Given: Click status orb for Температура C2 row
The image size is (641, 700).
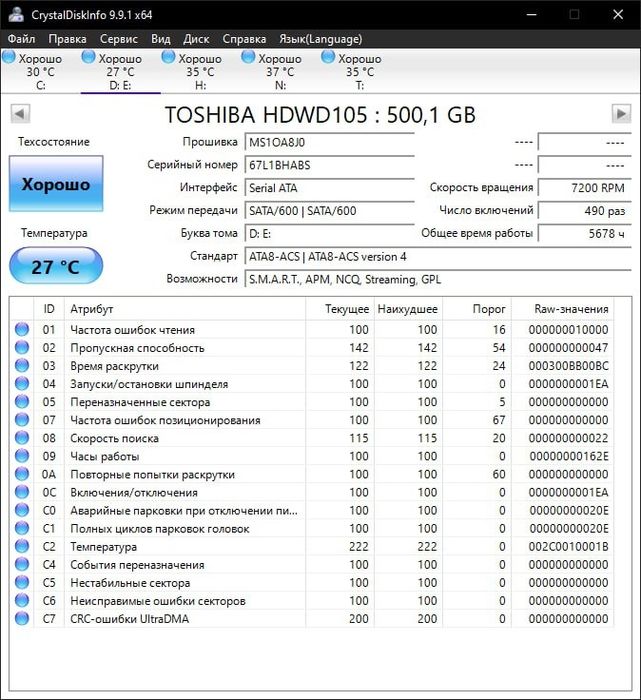Looking at the screenshot, I should pos(22,546).
